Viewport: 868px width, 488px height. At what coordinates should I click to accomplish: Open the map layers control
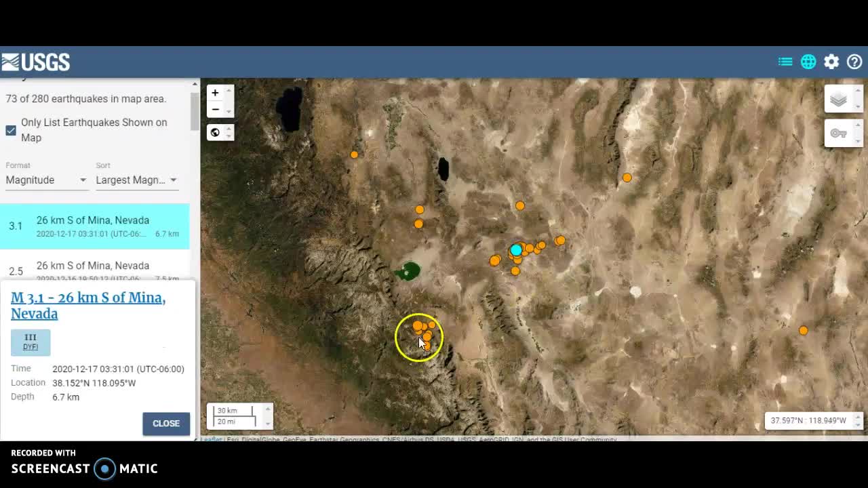tap(839, 100)
